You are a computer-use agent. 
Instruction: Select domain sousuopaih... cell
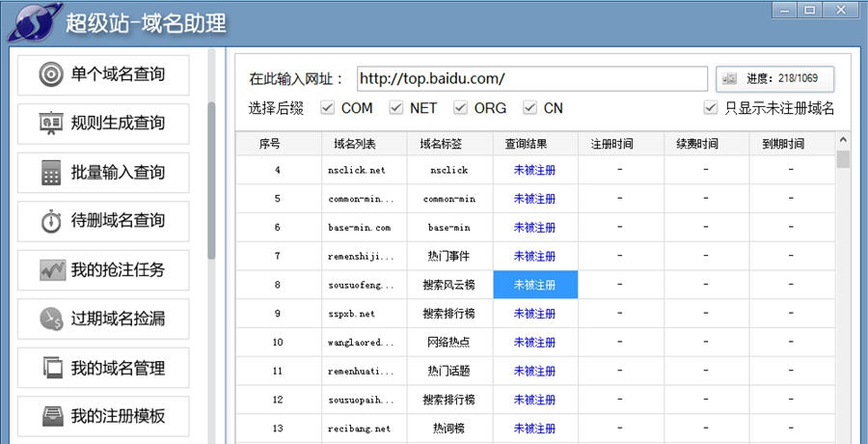click(365, 400)
